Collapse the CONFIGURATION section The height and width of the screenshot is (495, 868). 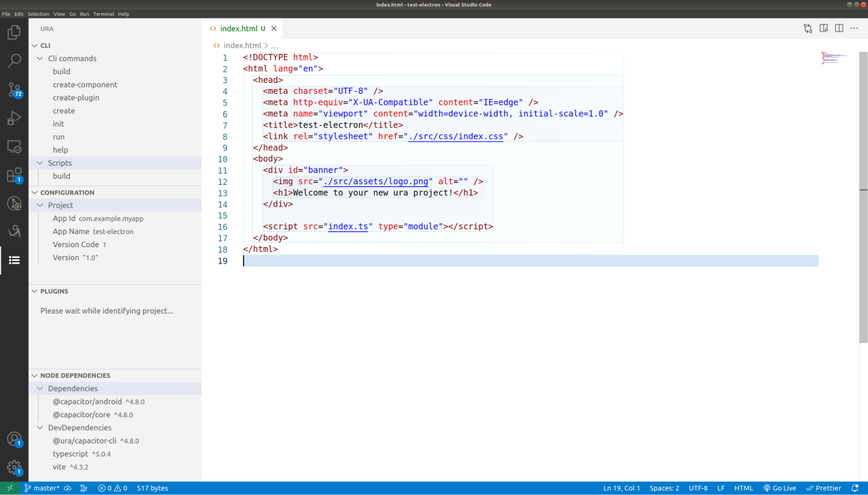pyautogui.click(x=115, y=192)
